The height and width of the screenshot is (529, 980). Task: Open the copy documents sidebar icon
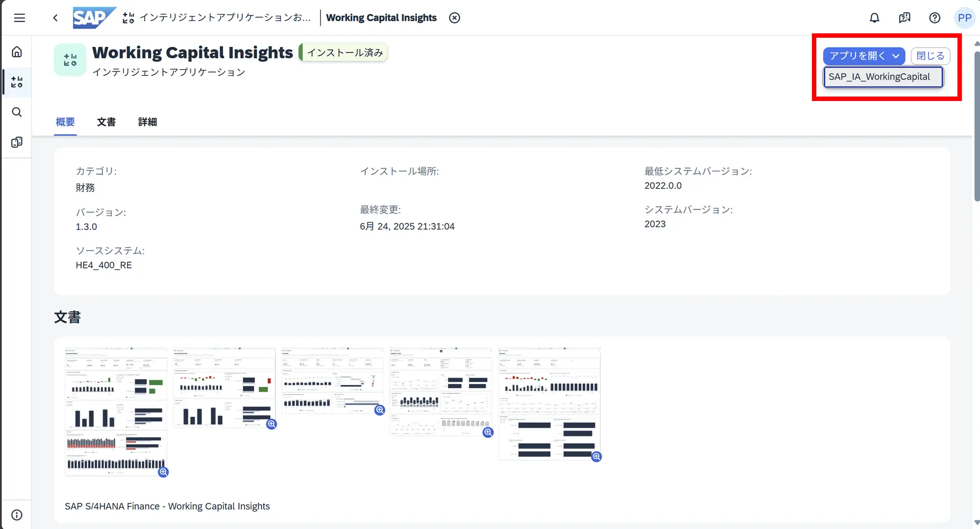(17, 142)
